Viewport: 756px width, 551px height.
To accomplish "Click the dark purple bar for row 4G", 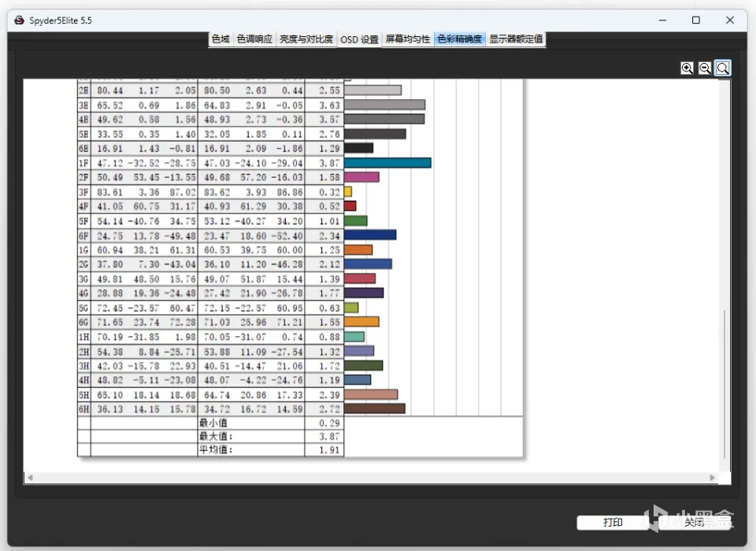I will (364, 293).
